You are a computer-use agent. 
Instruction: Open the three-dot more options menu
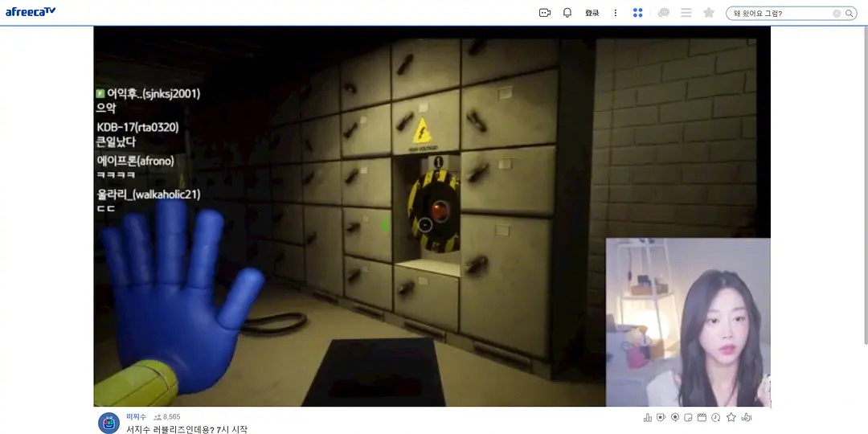click(615, 13)
